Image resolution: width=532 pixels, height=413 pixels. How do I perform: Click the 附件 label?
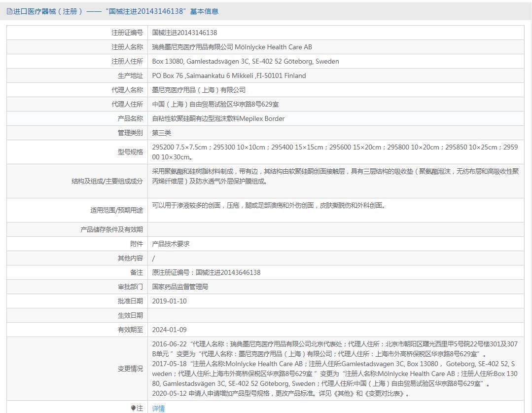point(137,244)
